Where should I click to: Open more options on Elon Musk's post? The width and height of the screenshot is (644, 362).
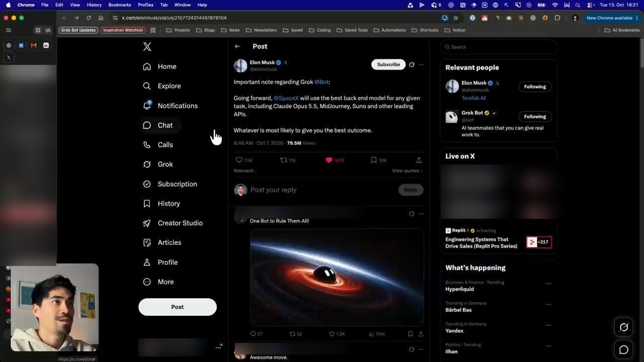click(421, 64)
